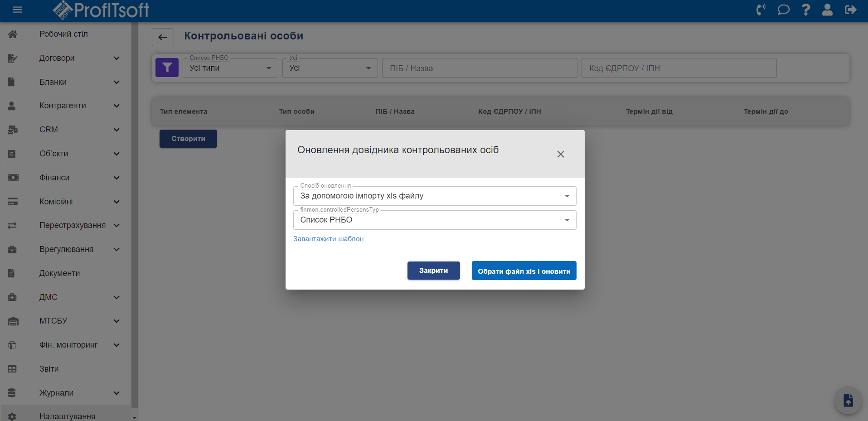Open the Звіти sidebar item
Screen dimensions: 868x421
49,369
